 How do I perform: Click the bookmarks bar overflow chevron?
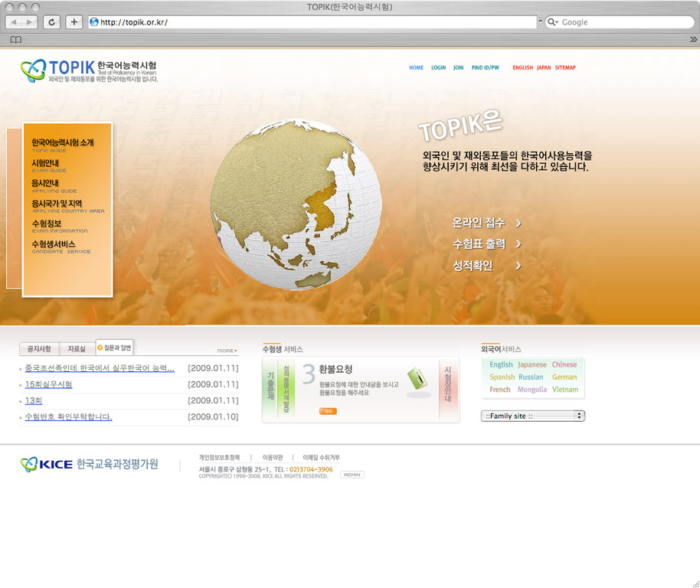coord(691,40)
